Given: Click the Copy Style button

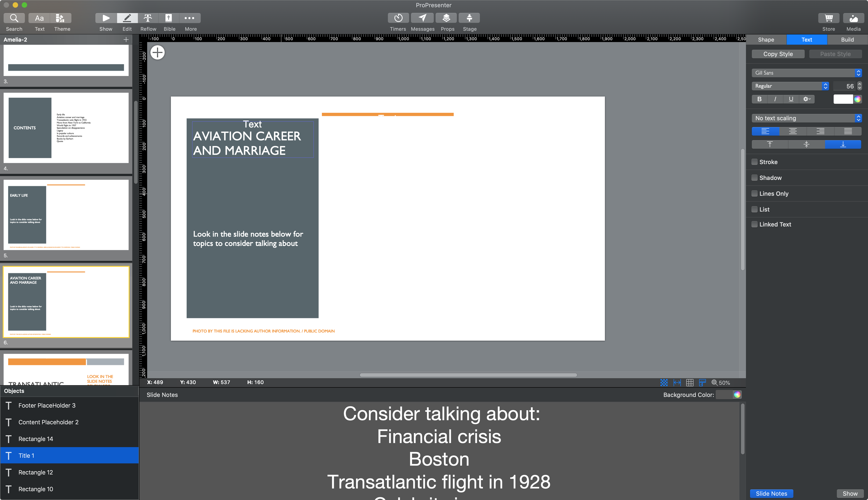Looking at the screenshot, I should (x=778, y=54).
